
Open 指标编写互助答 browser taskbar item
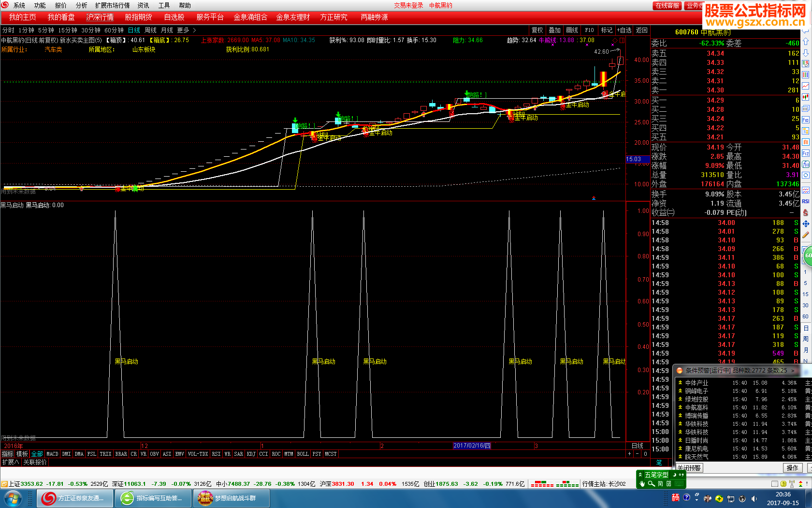[153, 498]
